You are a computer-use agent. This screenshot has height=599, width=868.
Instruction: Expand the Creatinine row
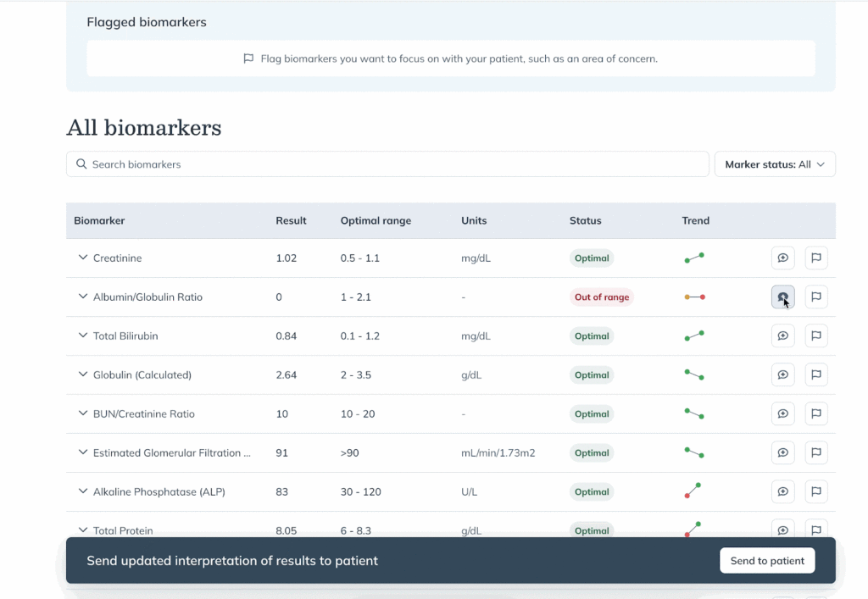tap(82, 258)
